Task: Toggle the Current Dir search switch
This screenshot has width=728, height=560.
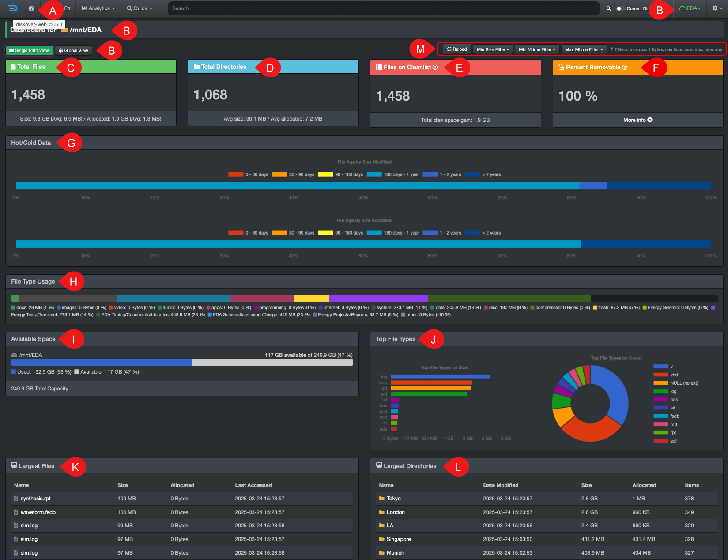Action: pyautogui.click(x=620, y=8)
